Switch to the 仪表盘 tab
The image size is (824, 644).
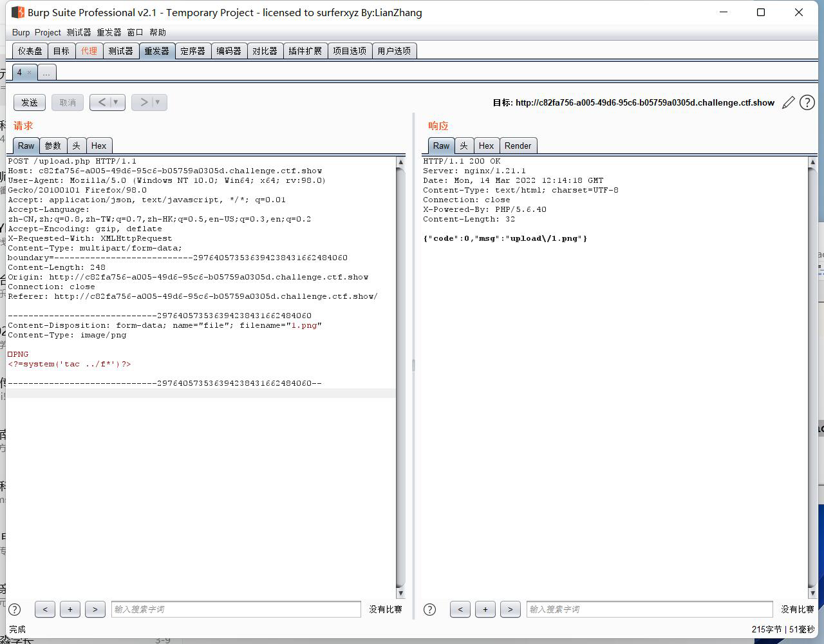click(x=30, y=51)
